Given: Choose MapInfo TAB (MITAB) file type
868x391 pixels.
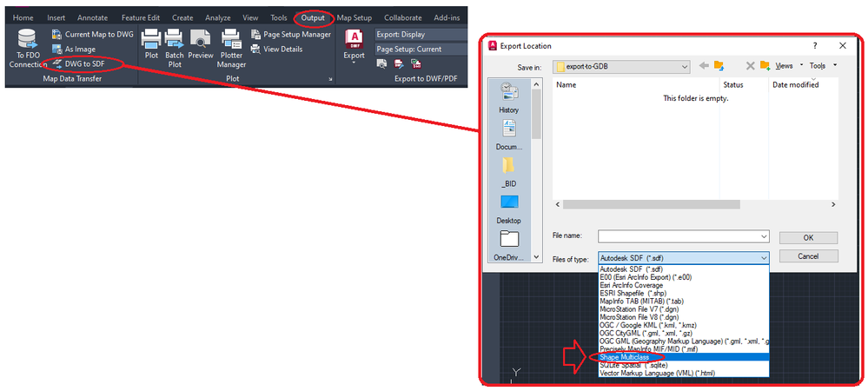Looking at the screenshot, I should pos(683,301).
